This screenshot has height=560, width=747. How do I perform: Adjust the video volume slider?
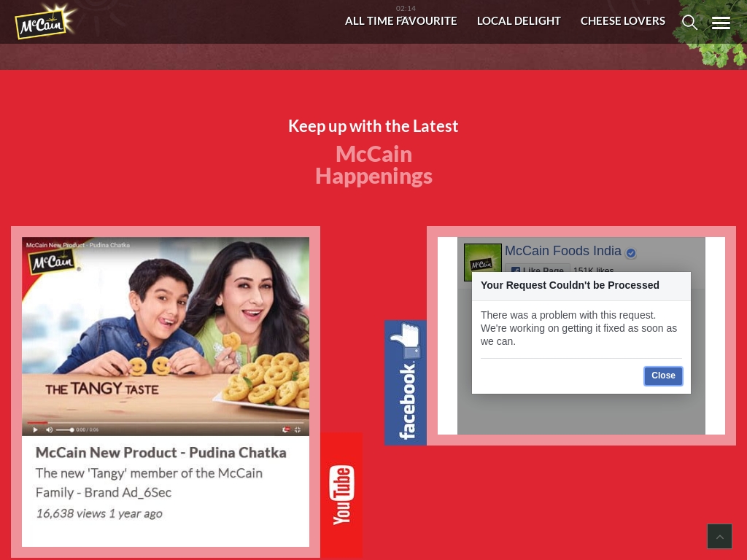click(65, 429)
